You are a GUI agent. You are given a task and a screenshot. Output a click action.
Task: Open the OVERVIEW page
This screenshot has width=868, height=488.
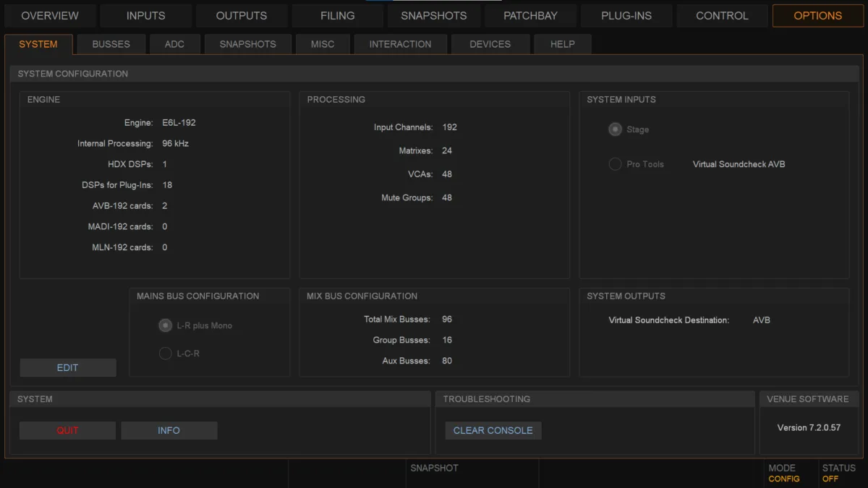pyautogui.click(x=50, y=15)
